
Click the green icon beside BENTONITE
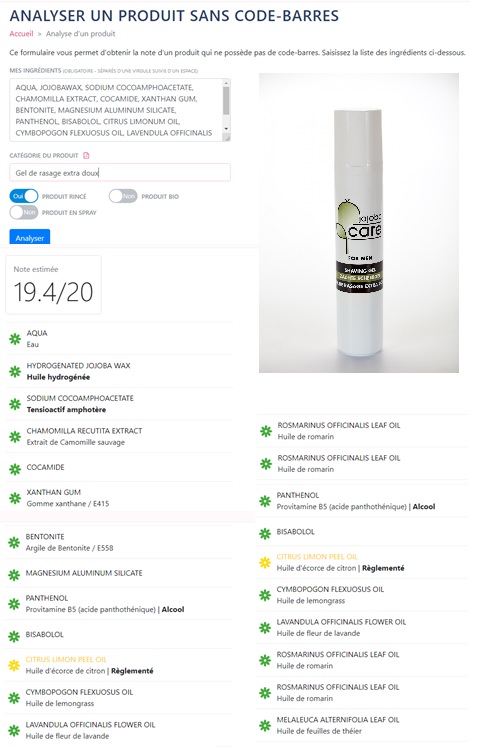(14, 542)
